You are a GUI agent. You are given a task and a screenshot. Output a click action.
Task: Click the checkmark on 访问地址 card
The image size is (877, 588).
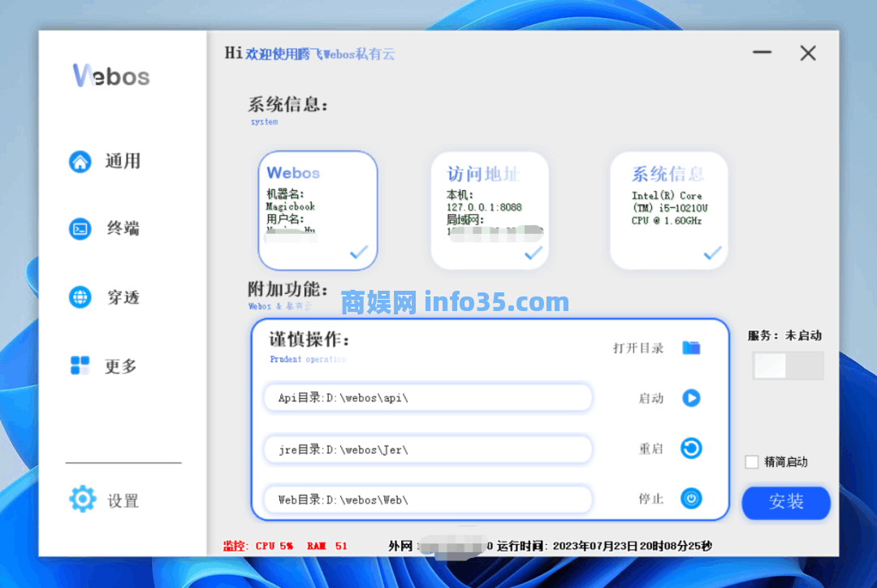(x=533, y=253)
